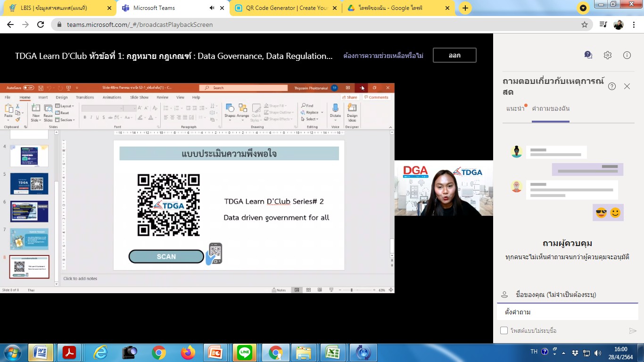Mute the Microsoft Teams tab audio
This screenshot has width=644, height=362.
point(212,8)
